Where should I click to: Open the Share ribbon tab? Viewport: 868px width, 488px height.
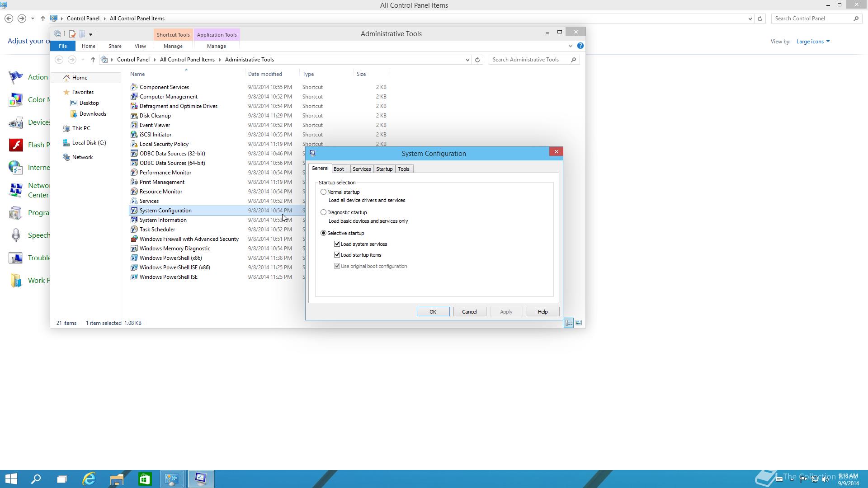pos(115,46)
